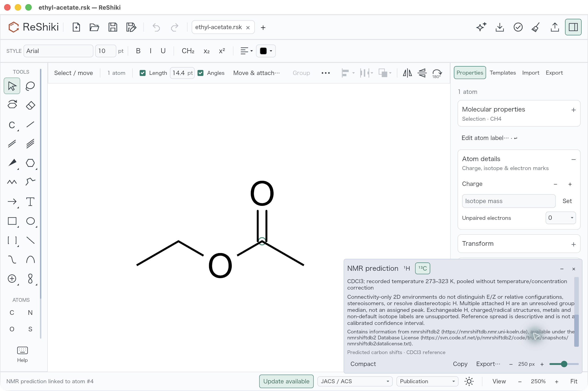Pick the triple bond tool

click(x=30, y=144)
